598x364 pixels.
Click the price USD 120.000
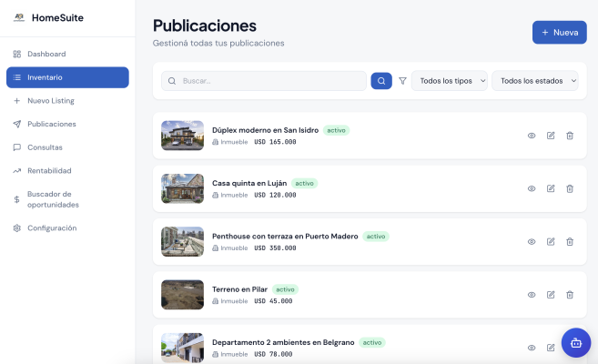[x=276, y=195]
